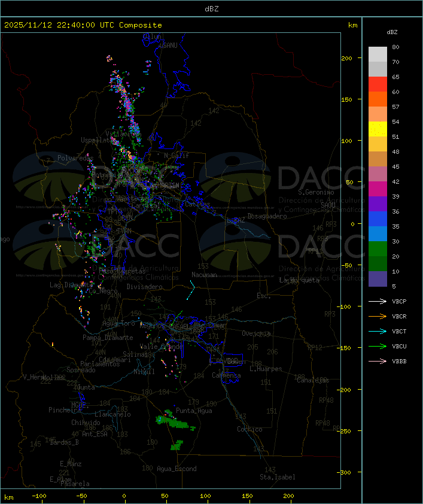Click the green VBCU arrow icon

pyautogui.click(x=378, y=346)
